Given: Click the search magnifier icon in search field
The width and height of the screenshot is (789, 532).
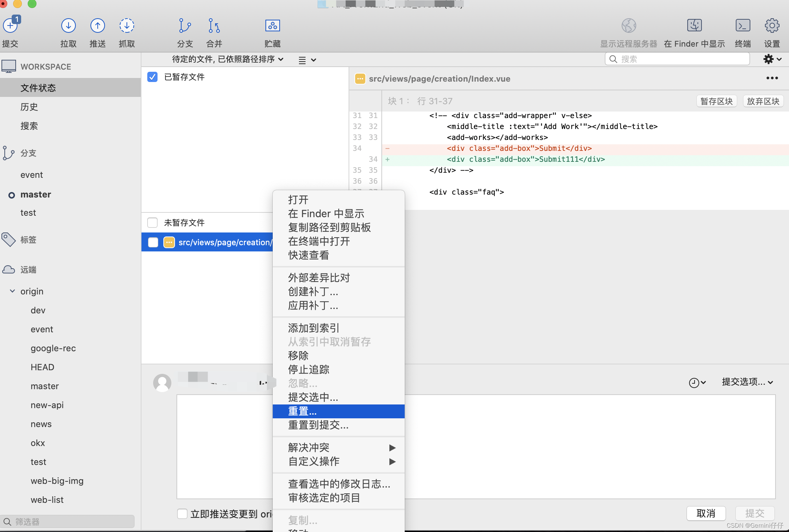Looking at the screenshot, I should tap(613, 59).
